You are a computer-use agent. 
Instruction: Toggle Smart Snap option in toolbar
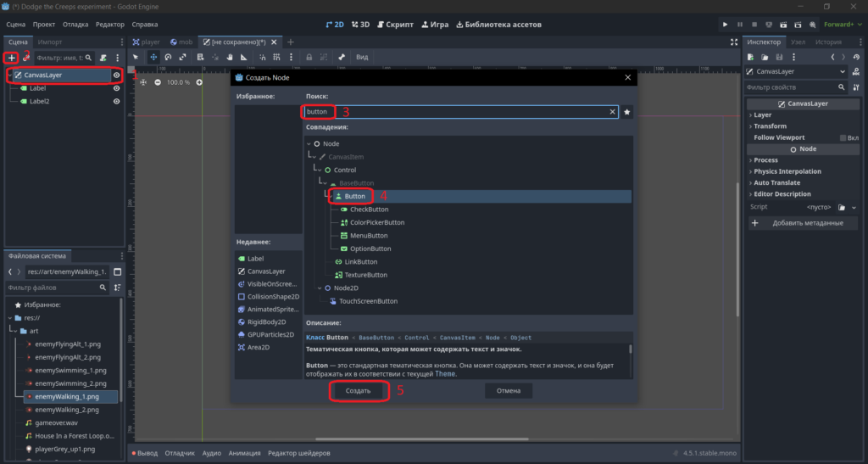pos(263,57)
